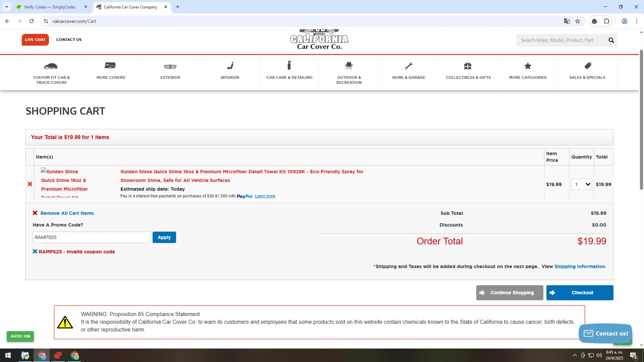Image resolution: width=644 pixels, height=362 pixels.
Task: Click the search magnifier icon
Action: coord(611,40)
